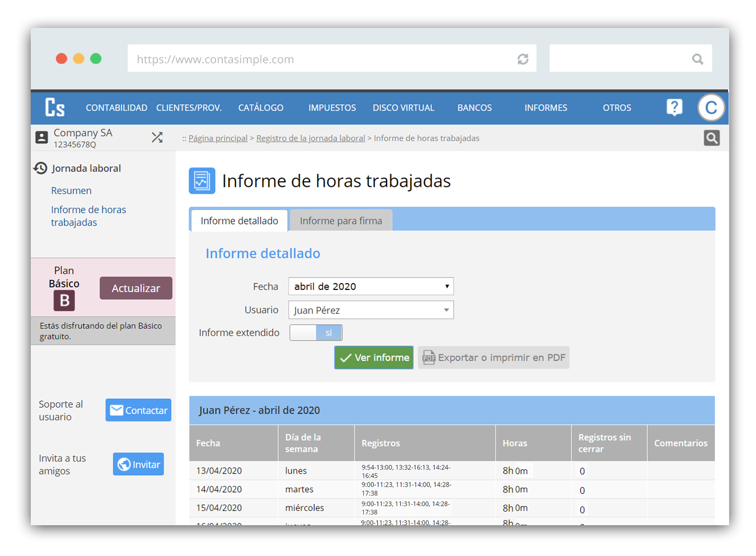Click the shuffle company switch icon
This screenshot has width=756, height=556.
coord(157,137)
